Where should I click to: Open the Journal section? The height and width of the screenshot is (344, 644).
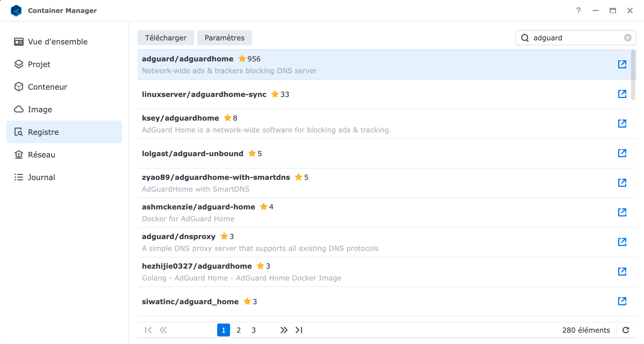tap(64, 177)
